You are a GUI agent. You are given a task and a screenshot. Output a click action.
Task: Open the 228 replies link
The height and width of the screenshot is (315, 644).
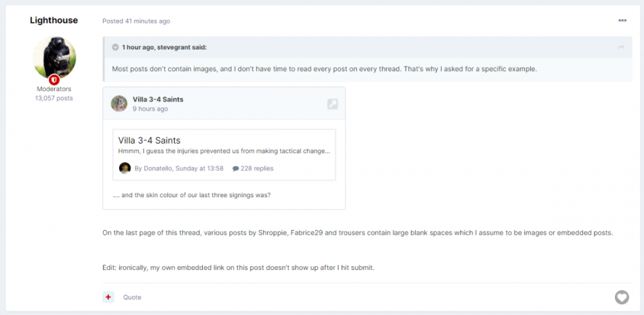pos(257,169)
